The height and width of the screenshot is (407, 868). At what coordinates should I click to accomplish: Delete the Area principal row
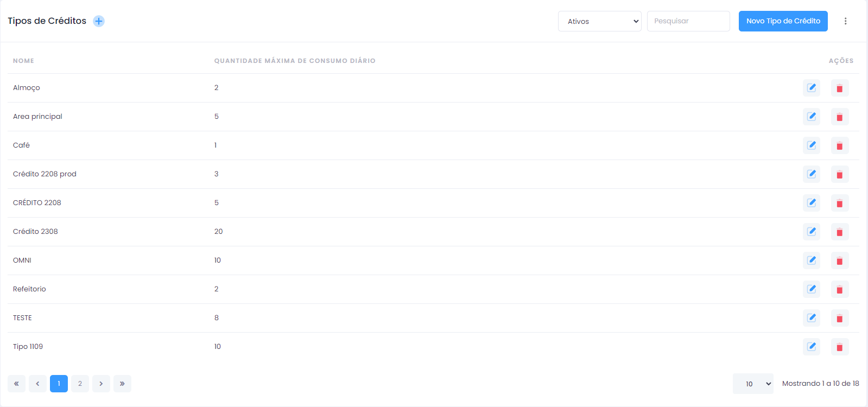840,117
